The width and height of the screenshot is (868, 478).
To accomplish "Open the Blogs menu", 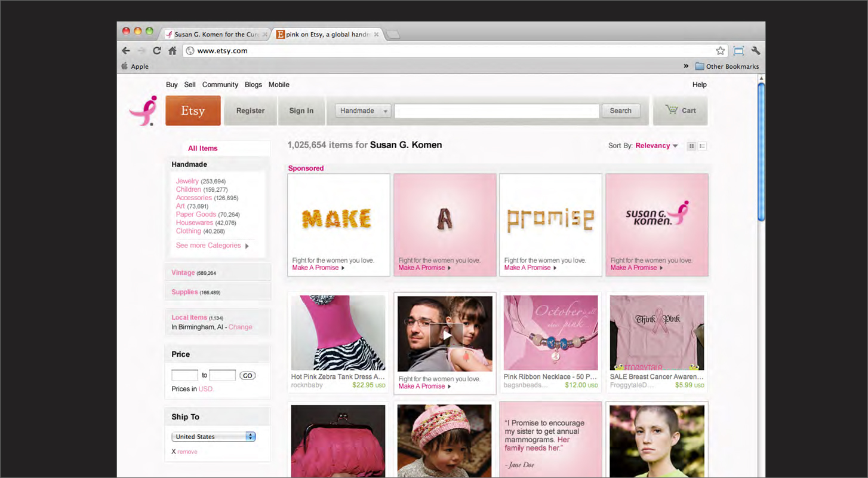I will click(x=253, y=85).
